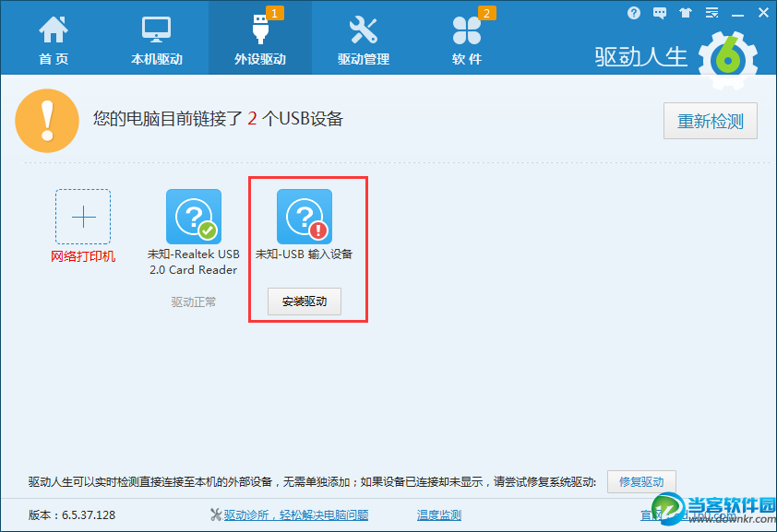Close the 驱动人生 window
Screen dimensions: 777x532
(763, 13)
